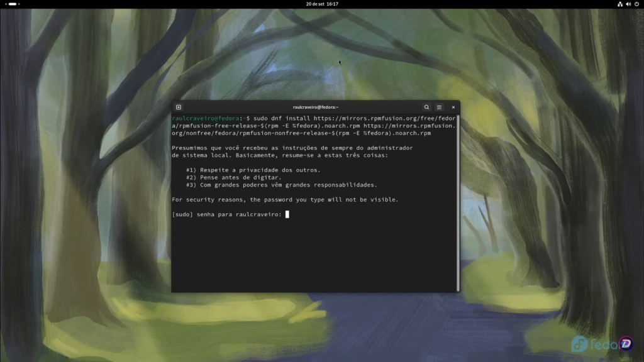
Task: Click the rpmfusion-nonfree-release command line
Action: (301, 133)
